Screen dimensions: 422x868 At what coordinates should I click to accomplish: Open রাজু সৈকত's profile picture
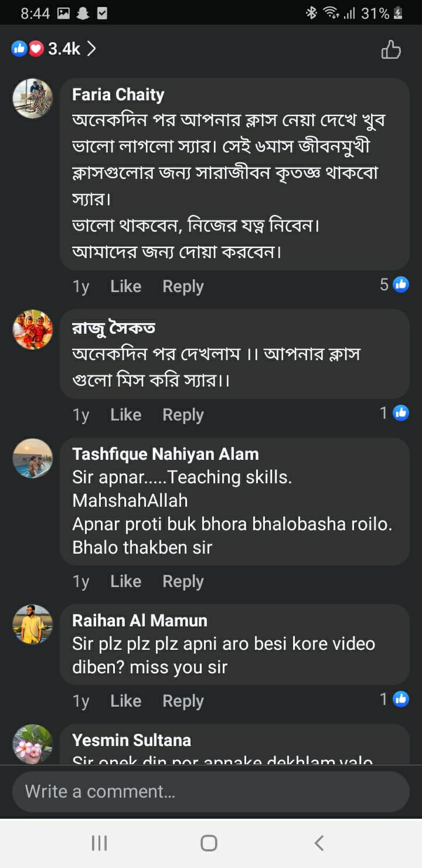(x=33, y=329)
